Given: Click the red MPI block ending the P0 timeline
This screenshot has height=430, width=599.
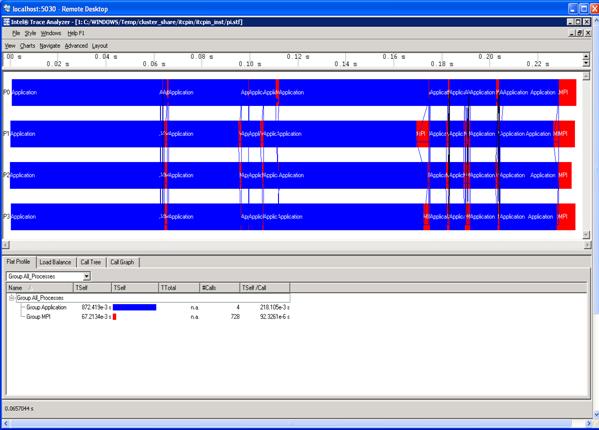Looking at the screenshot, I should (x=567, y=92).
